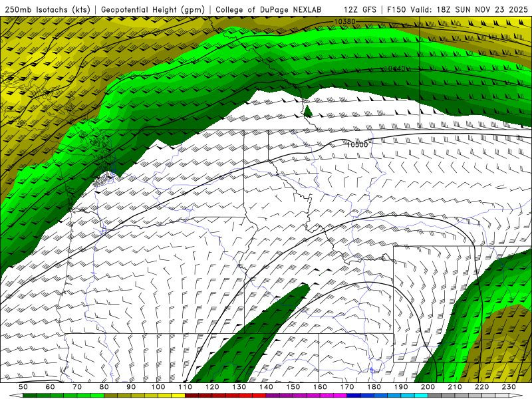Click the 220 knot color scale label
The width and height of the screenshot is (532, 399).
pos(481,387)
